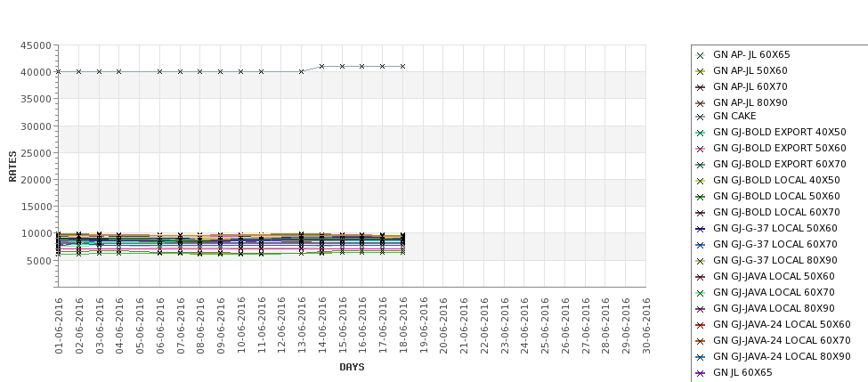
Task: Click GN GJ-BOLD EXPORT 60X70 legend marker
Action: (701, 165)
